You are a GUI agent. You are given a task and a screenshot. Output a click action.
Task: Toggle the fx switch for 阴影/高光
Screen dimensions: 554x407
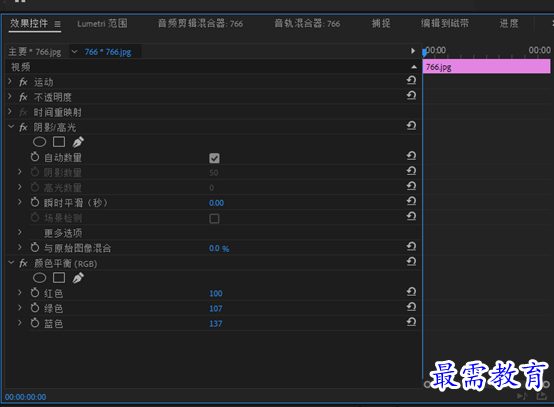coord(23,127)
